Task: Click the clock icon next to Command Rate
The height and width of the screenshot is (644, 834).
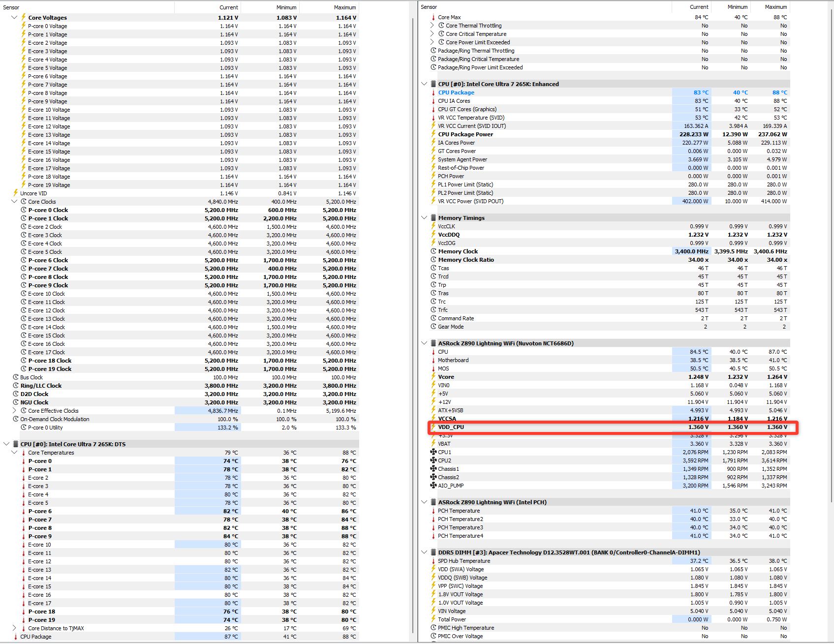Action: [433, 318]
